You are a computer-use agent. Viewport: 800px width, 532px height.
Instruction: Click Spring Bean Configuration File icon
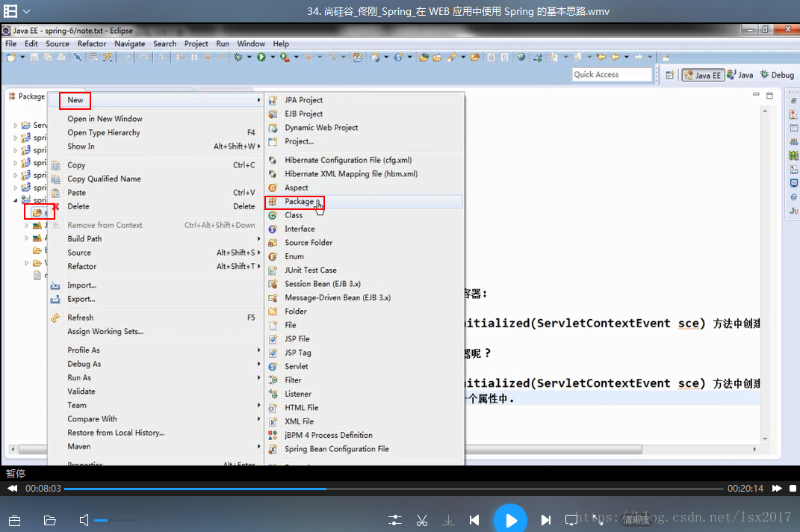pos(273,449)
